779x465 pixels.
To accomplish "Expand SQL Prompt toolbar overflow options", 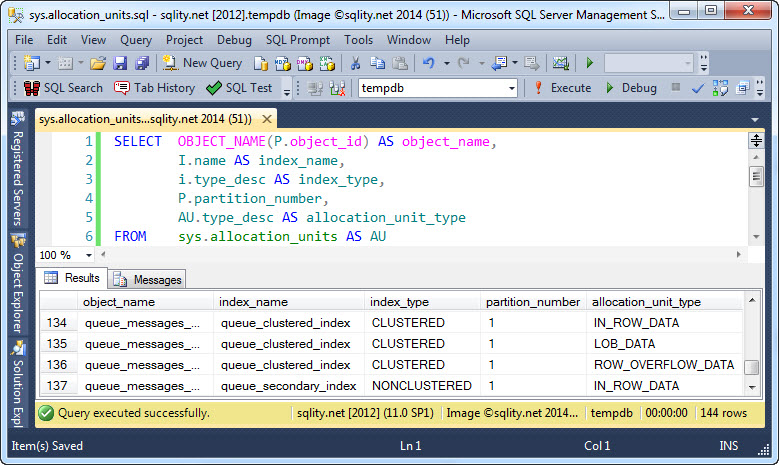I will pos(287,91).
